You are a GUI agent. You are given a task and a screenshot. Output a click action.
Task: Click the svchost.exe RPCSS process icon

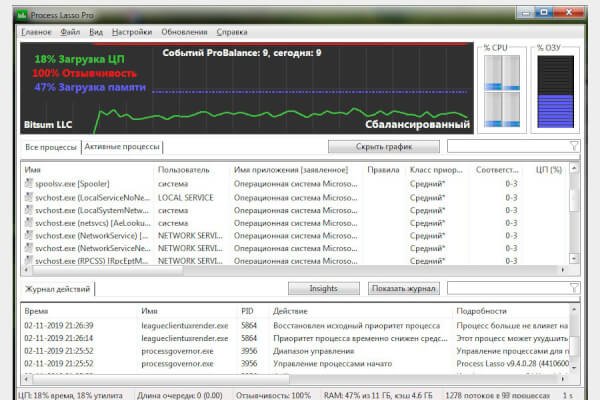[x=29, y=260]
